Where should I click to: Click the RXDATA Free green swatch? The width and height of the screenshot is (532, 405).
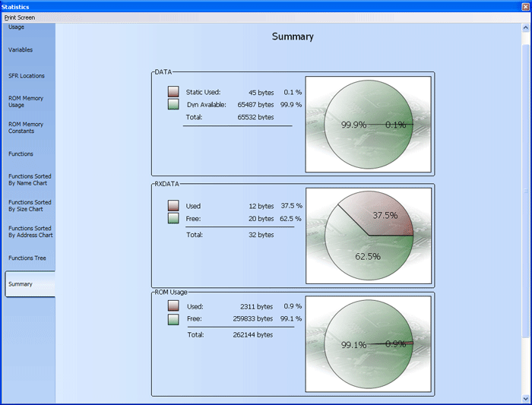pyautogui.click(x=173, y=218)
